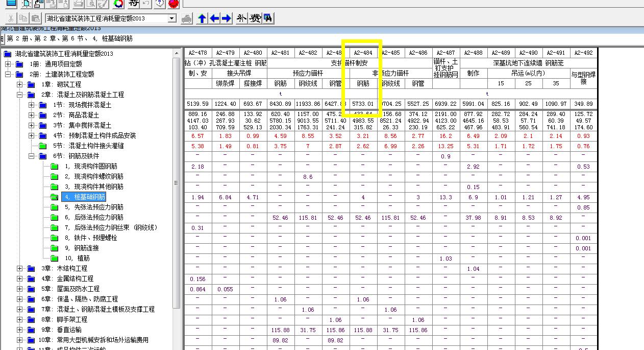Select 9章 垂直运输 in tree
644x350 pixels.
[x=61, y=330]
